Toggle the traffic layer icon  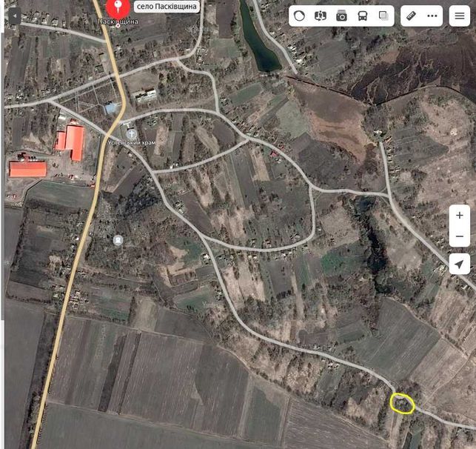pos(299,16)
